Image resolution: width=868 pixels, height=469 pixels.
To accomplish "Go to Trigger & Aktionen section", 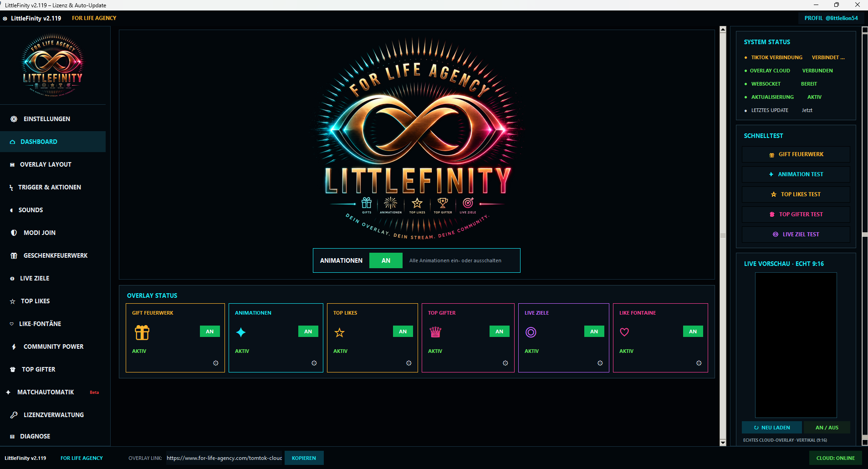I will (53, 187).
